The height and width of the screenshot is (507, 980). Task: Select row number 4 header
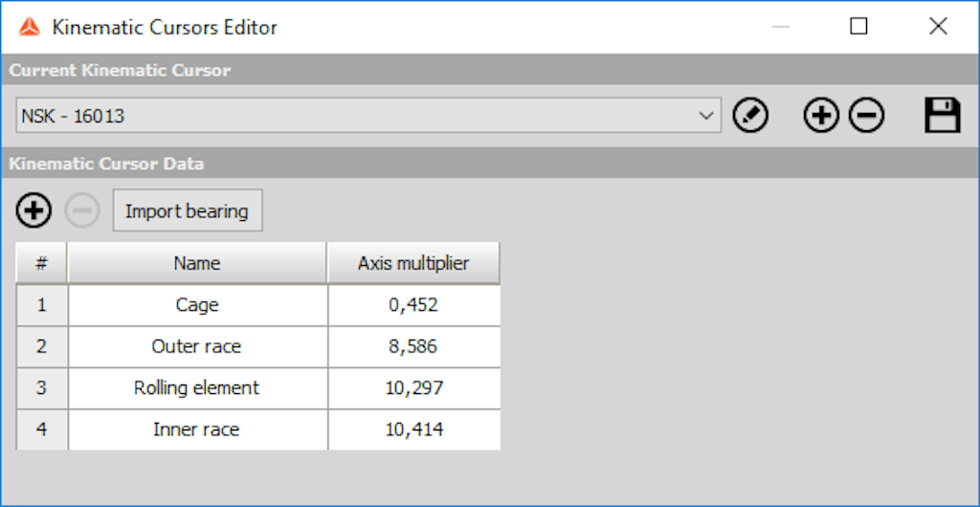pos(41,430)
